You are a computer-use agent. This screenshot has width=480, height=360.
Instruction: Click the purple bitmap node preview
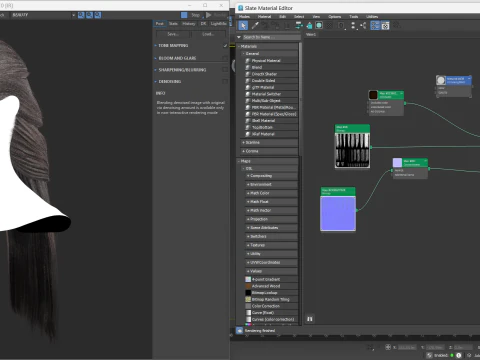pos(338,213)
